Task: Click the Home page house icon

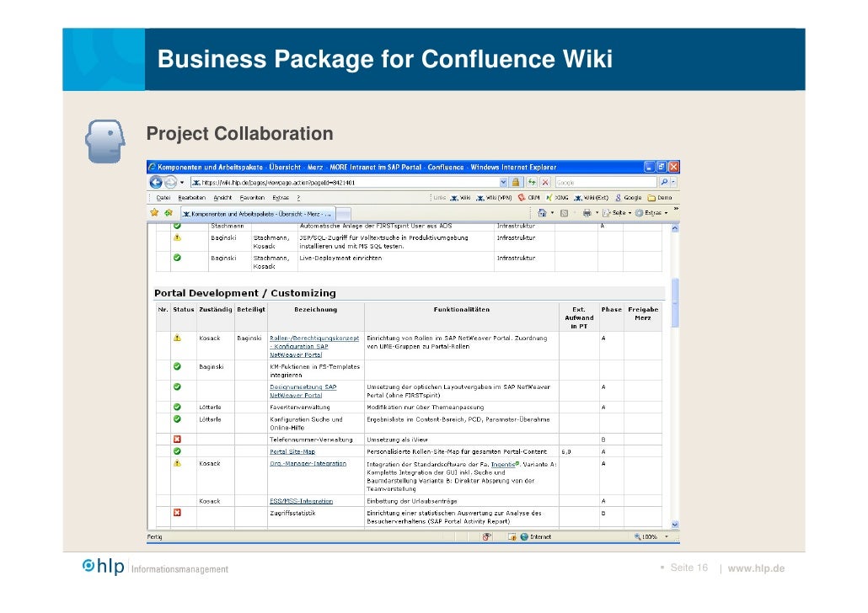Action: [x=542, y=212]
